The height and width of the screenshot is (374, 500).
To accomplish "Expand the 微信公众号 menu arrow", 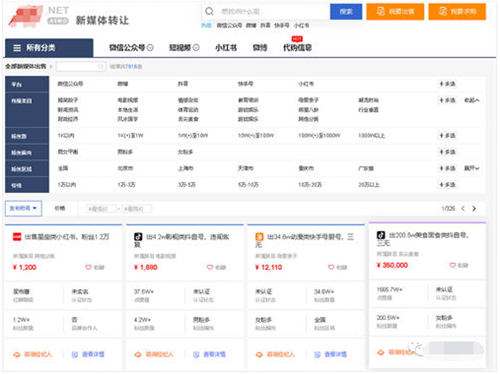I will pyautogui.click(x=150, y=48).
